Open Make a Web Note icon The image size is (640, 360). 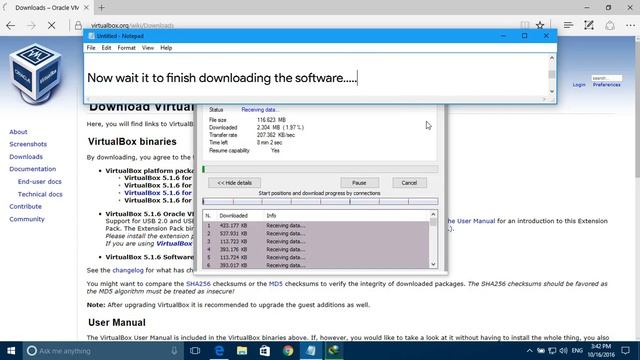point(589,25)
